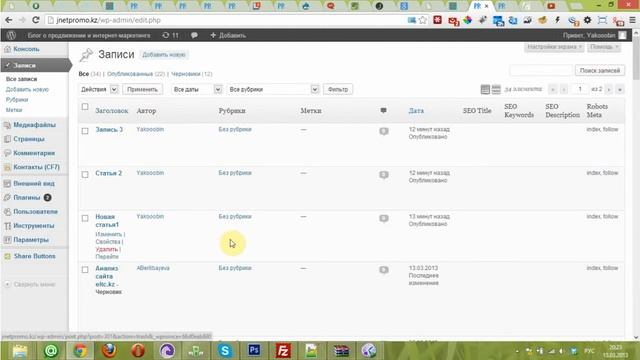Viewport: 640px width, 360px height.
Task: Open the Все рубрики dropdown
Action: point(273,89)
